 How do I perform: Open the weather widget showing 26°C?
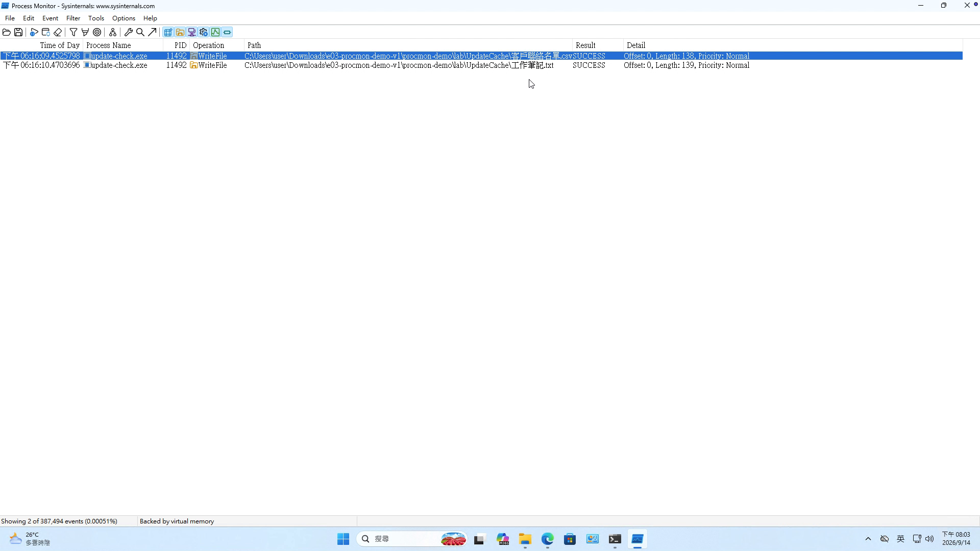31,539
